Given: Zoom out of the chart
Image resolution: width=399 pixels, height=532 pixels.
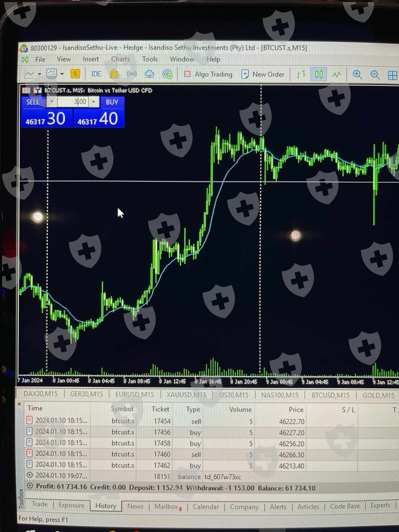Looking at the screenshot, I should (375, 75).
